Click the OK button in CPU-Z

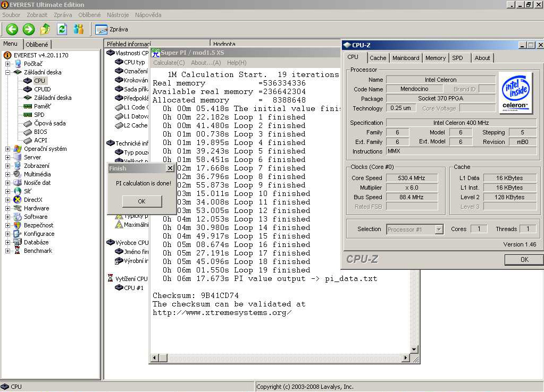pyautogui.click(x=524, y=260)
